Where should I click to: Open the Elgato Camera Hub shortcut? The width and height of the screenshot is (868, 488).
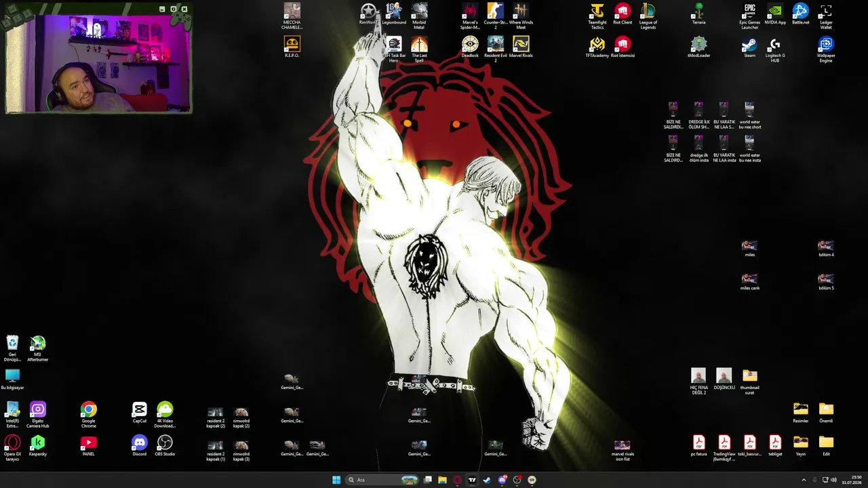pyautogui.click(x=38, y=415)
